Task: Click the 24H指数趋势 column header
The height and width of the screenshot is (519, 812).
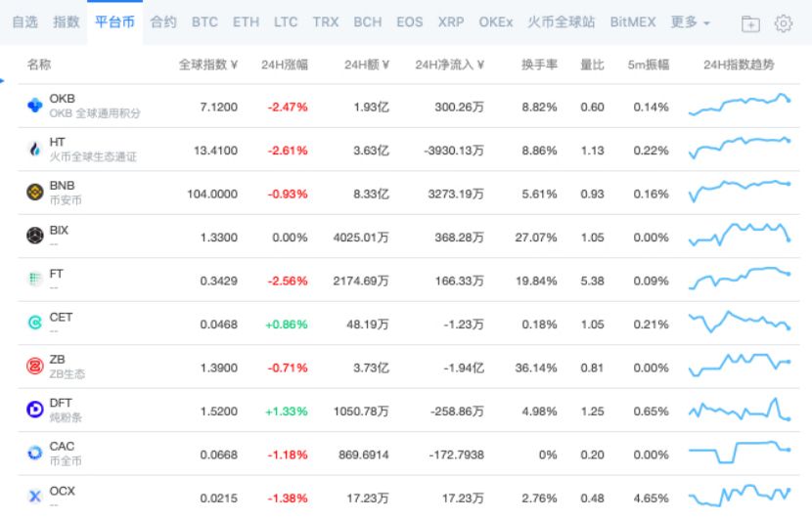Action: [739, 65]
